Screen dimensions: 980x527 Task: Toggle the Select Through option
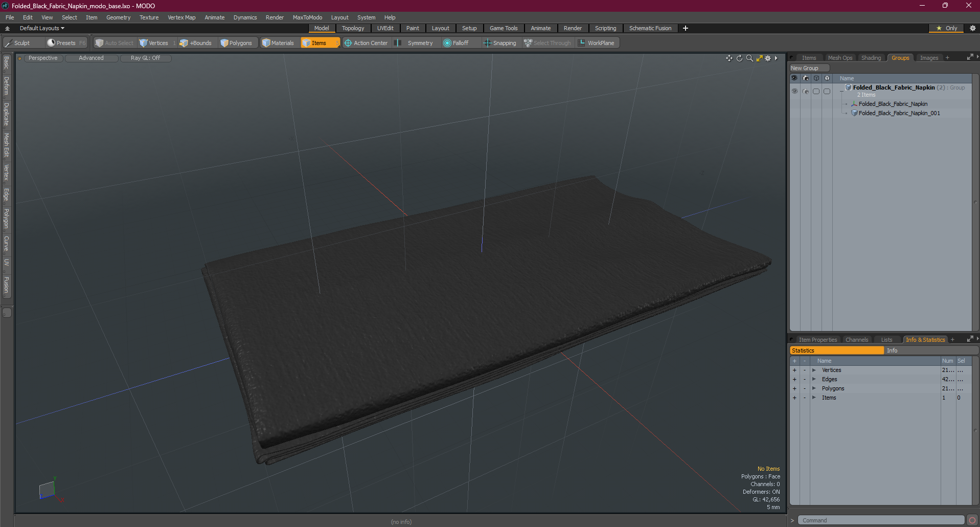click(x=548, y=43)
